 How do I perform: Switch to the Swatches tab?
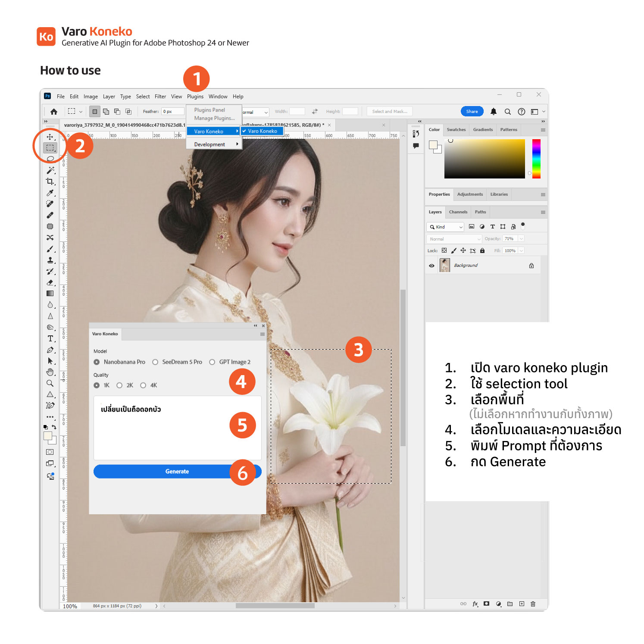(456, 130)
